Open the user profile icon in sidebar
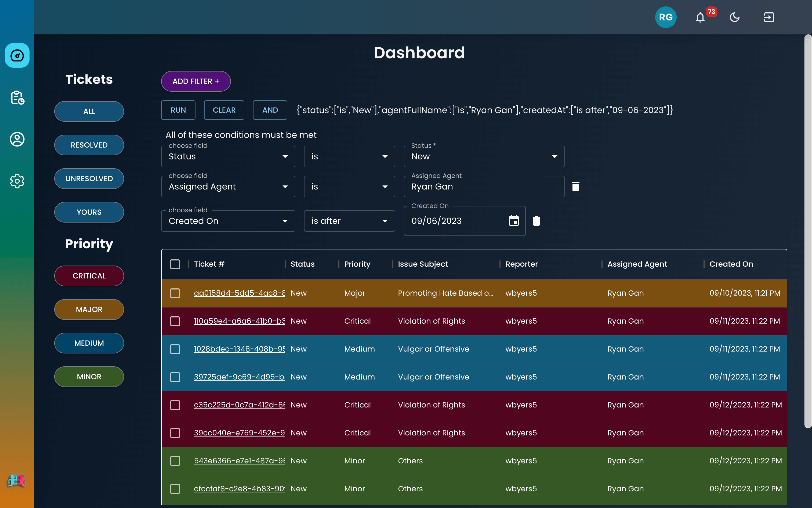The width and height of the screenshot is (812, 508). 17,139
